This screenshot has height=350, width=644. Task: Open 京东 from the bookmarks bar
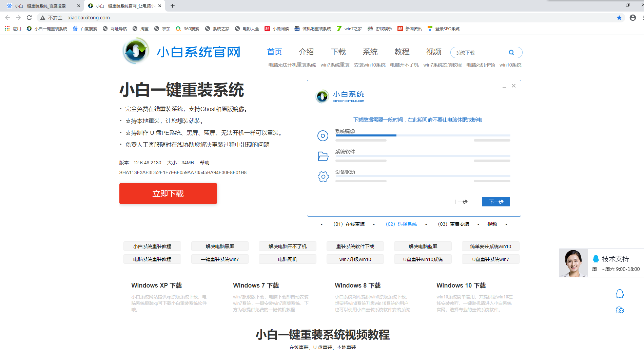(162, 29)
